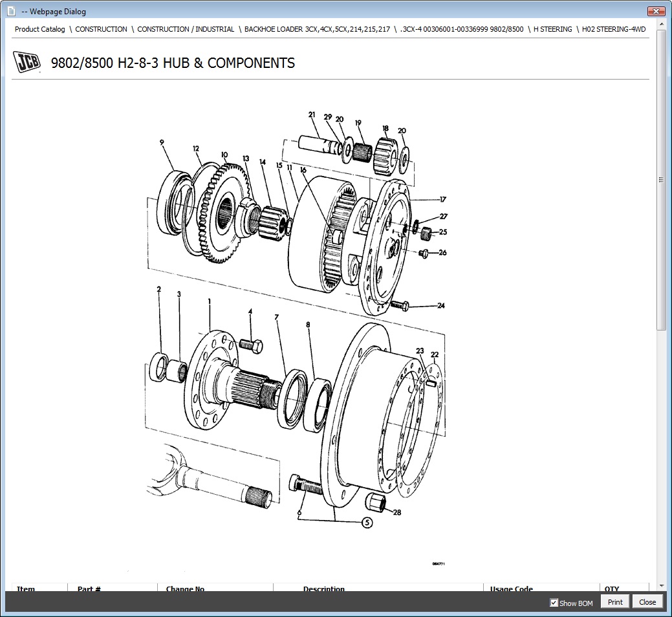This screenshot has width=672, height=617.
Task: Go to CONSTRUCTION breadcrumb
Action: point(101,29)
